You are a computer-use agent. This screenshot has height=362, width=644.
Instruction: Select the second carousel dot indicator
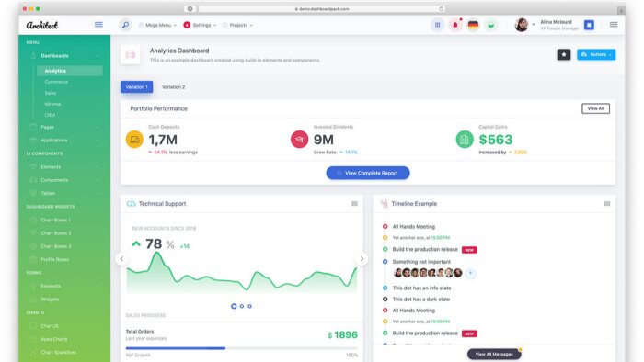coord(242,306)
